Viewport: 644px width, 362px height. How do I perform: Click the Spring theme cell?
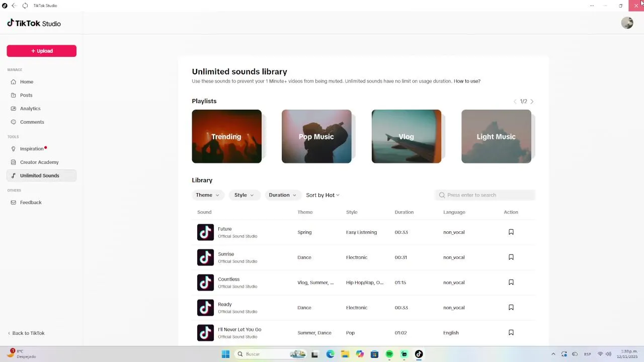[x=304, y=232]
